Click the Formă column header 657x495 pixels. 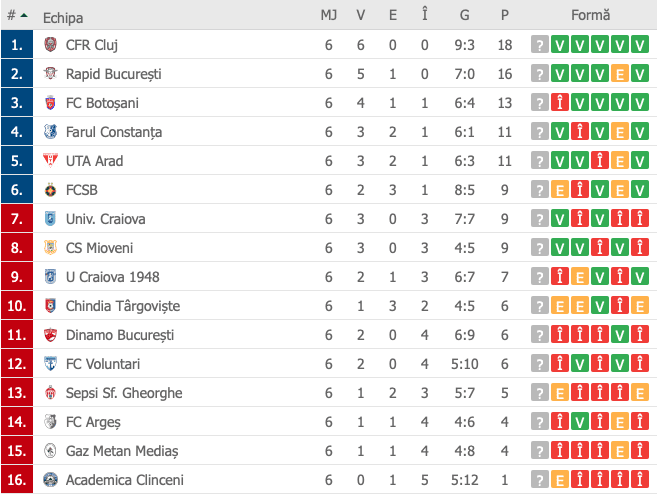tap(590, 16)
